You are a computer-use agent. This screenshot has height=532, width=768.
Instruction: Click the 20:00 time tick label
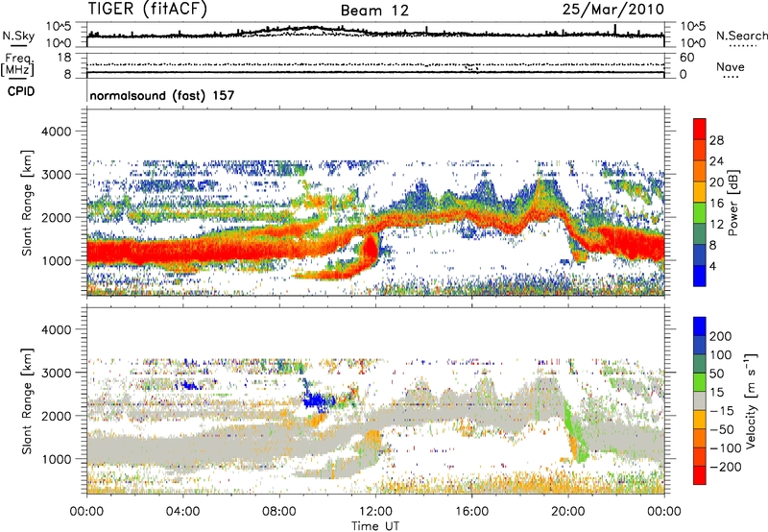coord(567,512)
